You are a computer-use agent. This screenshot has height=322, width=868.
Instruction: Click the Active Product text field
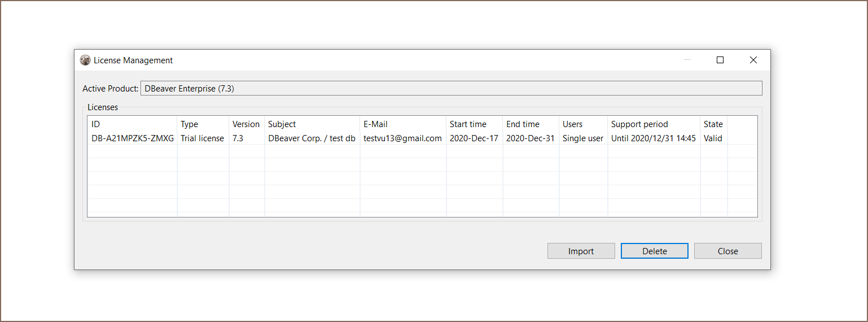pyautogui.click(x=451, y=88)
